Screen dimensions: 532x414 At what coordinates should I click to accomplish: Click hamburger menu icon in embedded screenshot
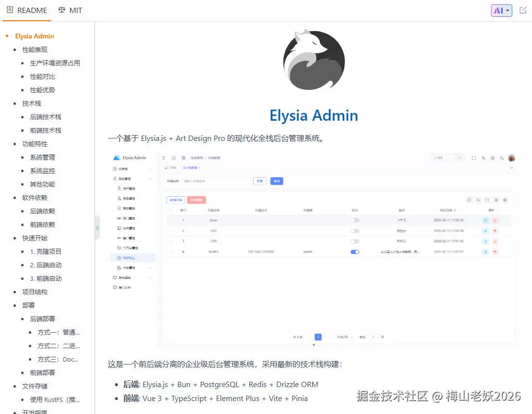click(164, 158)
